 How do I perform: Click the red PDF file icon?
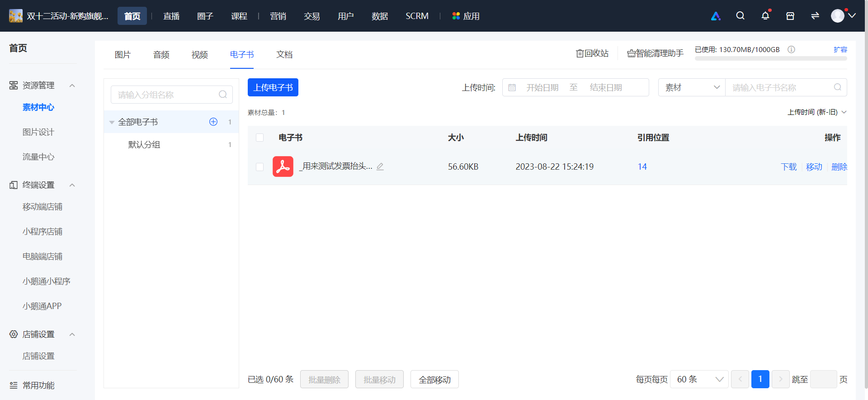click(x=283, y=167)
